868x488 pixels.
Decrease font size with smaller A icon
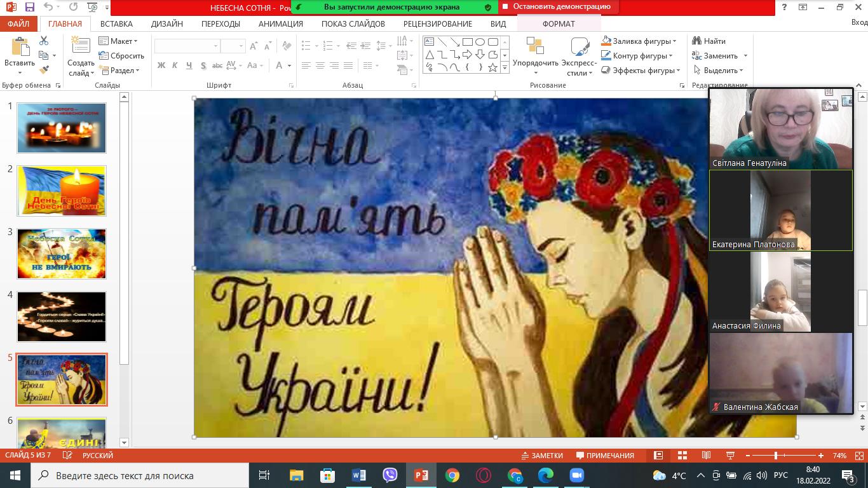pyautogui.click(x=268, y=46)
